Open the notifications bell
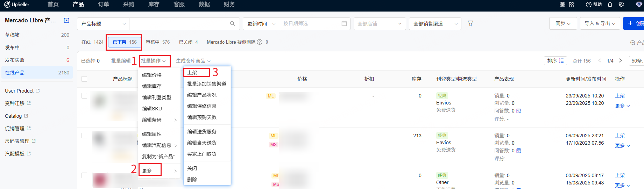 pos(610,5)
